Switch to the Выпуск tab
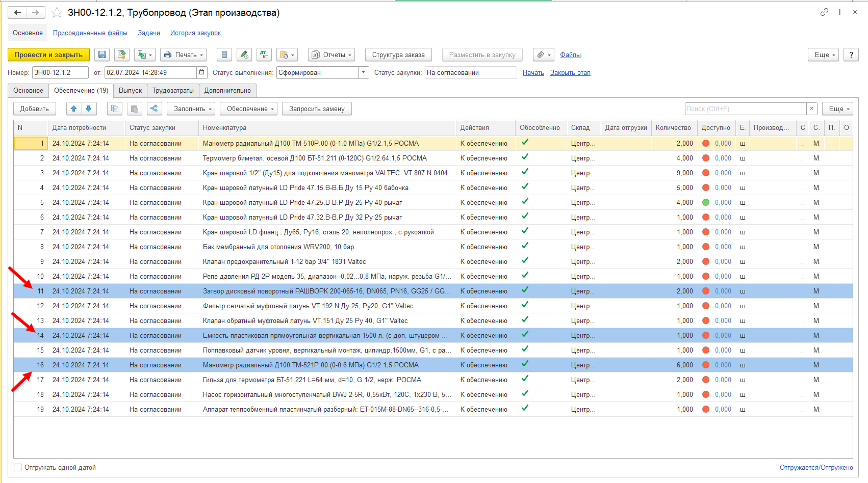The width and height of the screenshot is (868, 483). pyautogui.click(x=130, y=90)
